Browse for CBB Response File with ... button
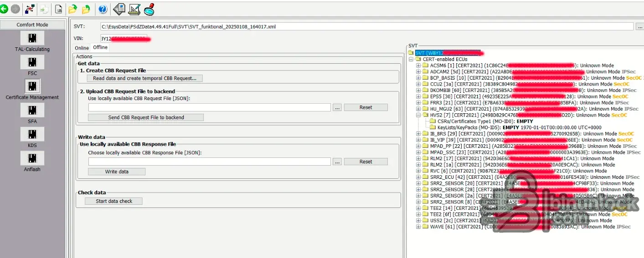The image size is (644, 258). [337, 162]
